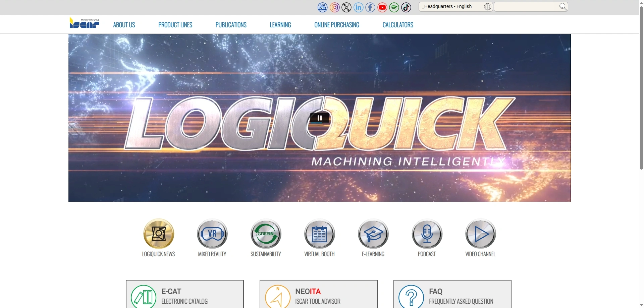Image resolution: width=644 pixels, height=308 pixels.
Task: Click the magnifier search icon
Action: click(563, 7)
